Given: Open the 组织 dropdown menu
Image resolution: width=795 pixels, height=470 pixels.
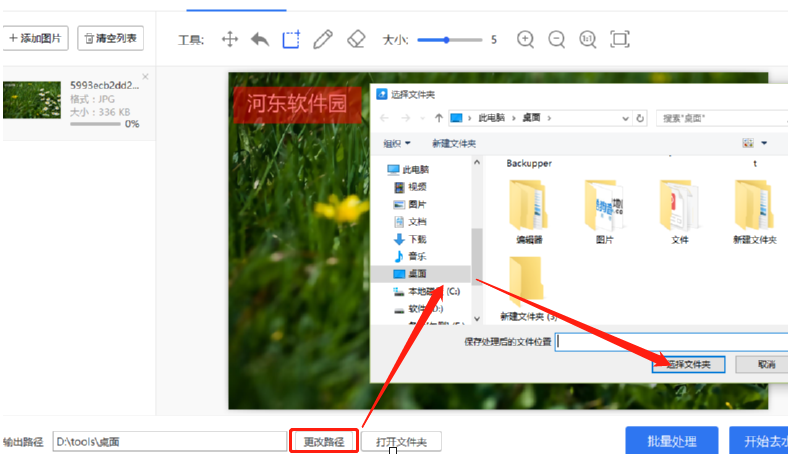Looking at the screenshot, I should pos(397,144).
